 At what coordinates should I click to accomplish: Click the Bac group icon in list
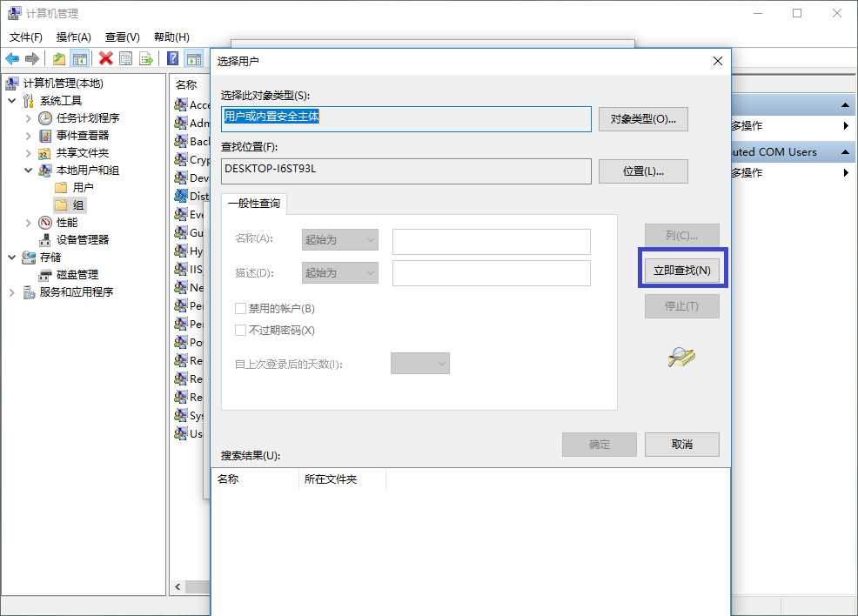coord(181,141)
